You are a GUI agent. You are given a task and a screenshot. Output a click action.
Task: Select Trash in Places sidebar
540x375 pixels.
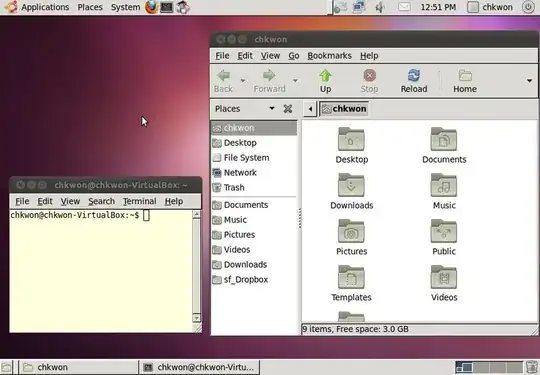point(254,188)
